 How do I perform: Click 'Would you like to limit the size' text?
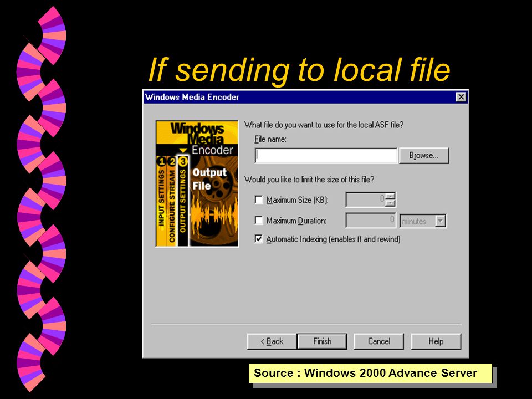(x=309, y=180)
